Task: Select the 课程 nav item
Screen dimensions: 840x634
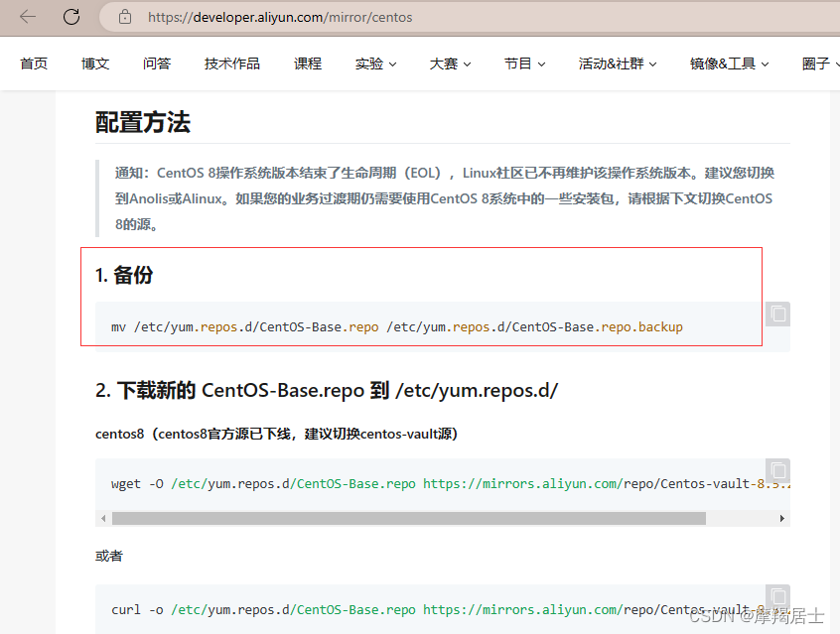Action: [308, 63]
